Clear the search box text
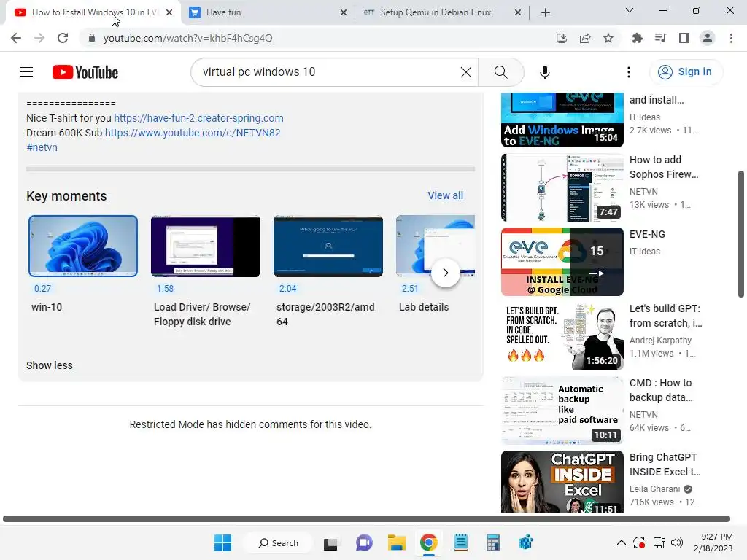747x560 pixels. (x=466, y=72)
